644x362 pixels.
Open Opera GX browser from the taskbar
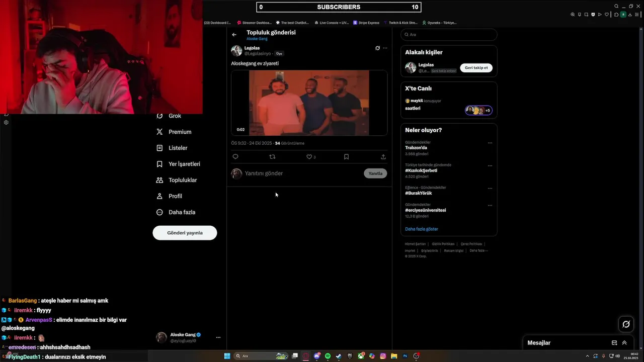[306, 356]
